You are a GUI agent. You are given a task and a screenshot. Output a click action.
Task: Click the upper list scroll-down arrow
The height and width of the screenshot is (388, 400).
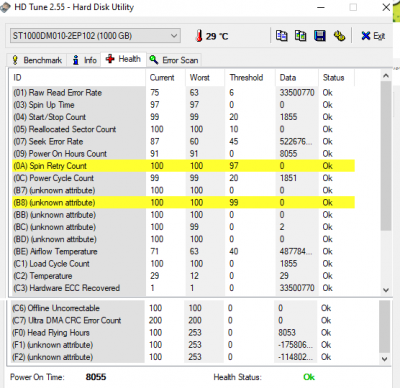(386, 290)
